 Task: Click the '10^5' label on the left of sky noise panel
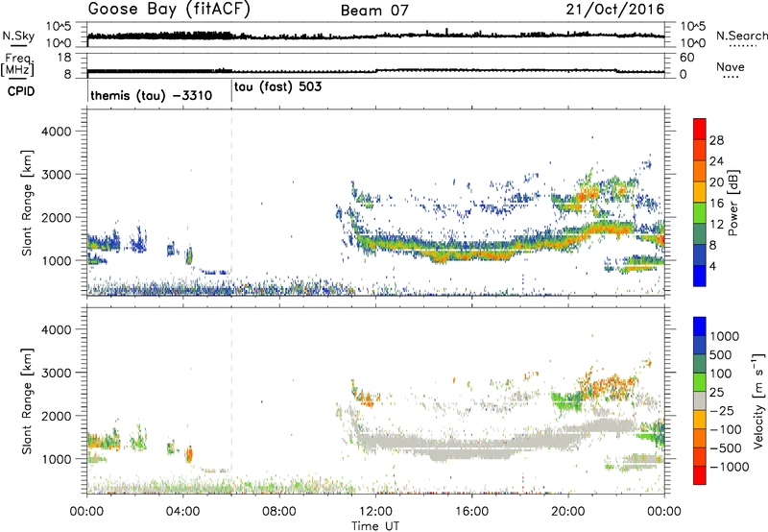(x=59, y=27)
